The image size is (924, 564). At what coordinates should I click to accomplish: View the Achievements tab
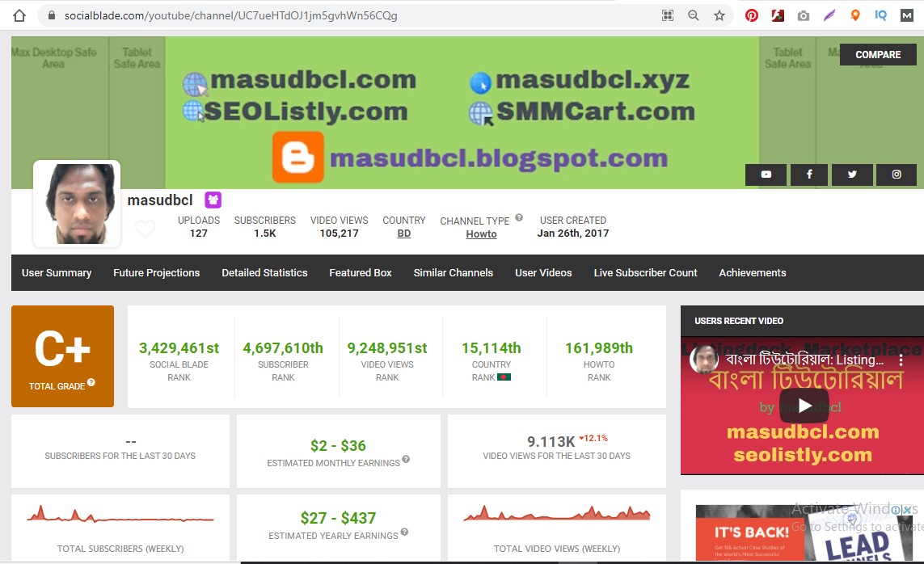pos(752,272)
